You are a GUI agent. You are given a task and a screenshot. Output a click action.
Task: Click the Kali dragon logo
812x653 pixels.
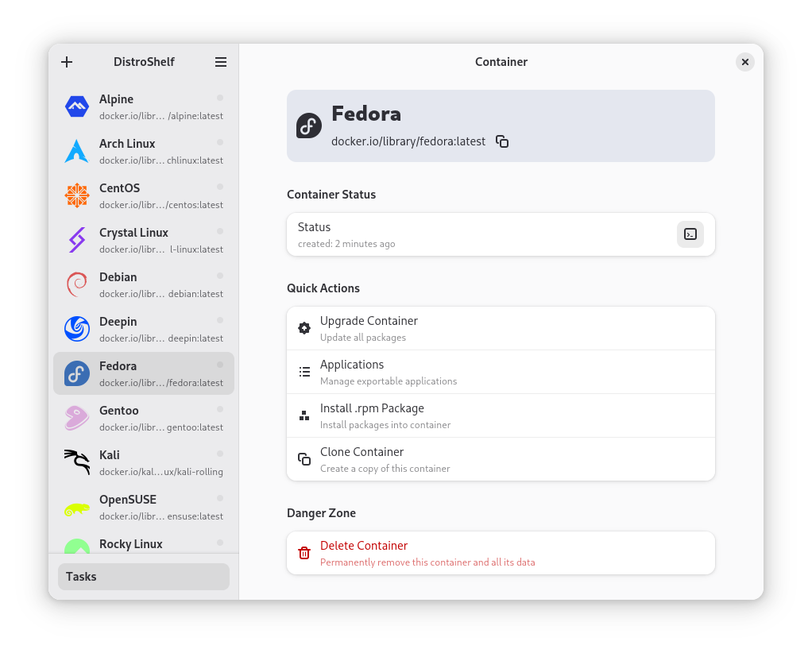[77, 462]
